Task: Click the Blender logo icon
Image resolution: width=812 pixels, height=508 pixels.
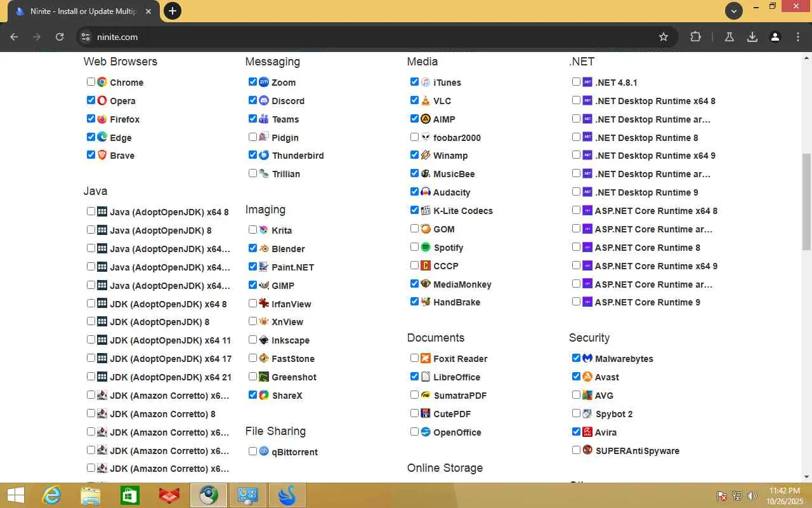Action: click(x=264, y=248)
